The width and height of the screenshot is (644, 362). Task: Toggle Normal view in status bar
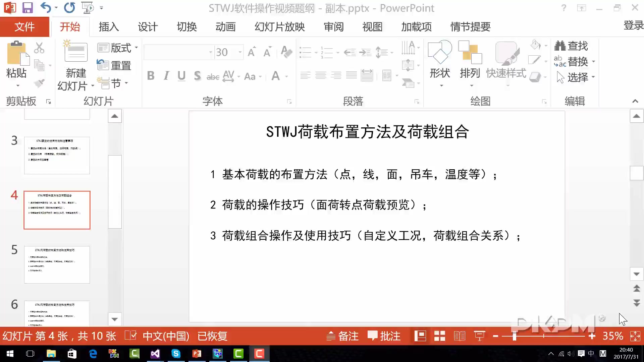point(420,336)
